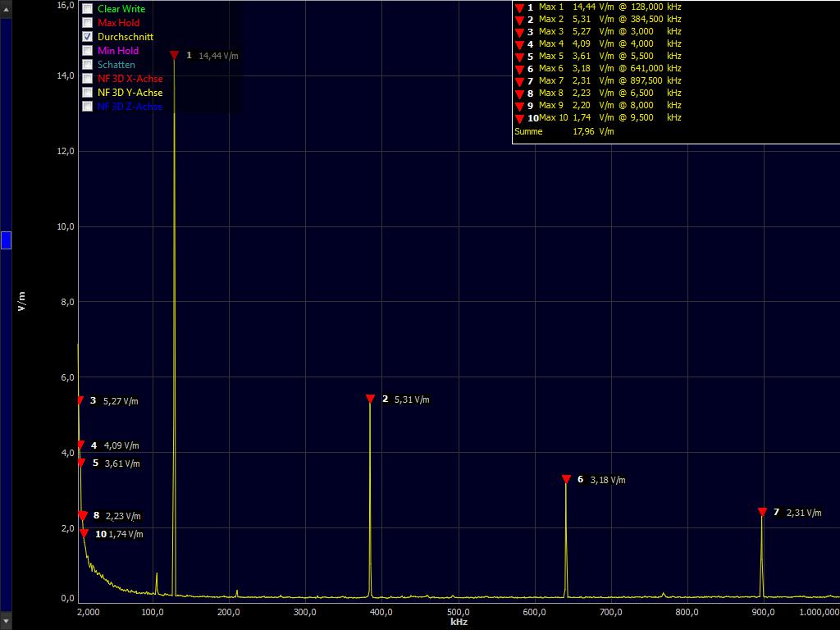Click the marker 1 triangle on the 128 kHz peak
This screenshot has height=630, width=840.
(174, 55)
